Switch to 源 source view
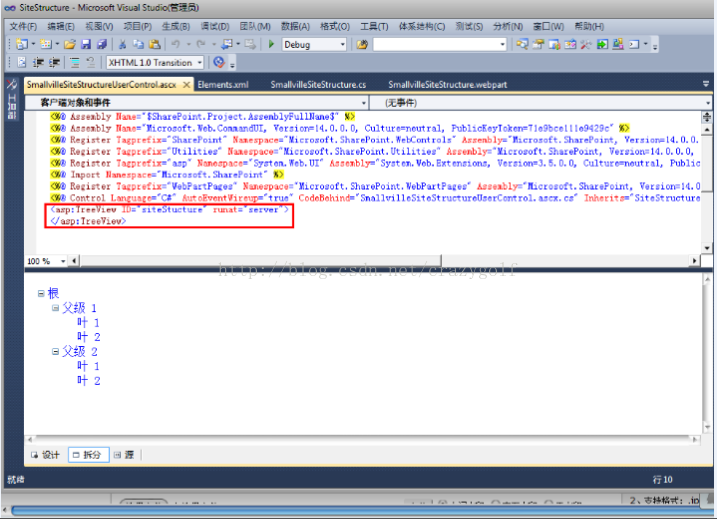 click(x=124, y=455)
